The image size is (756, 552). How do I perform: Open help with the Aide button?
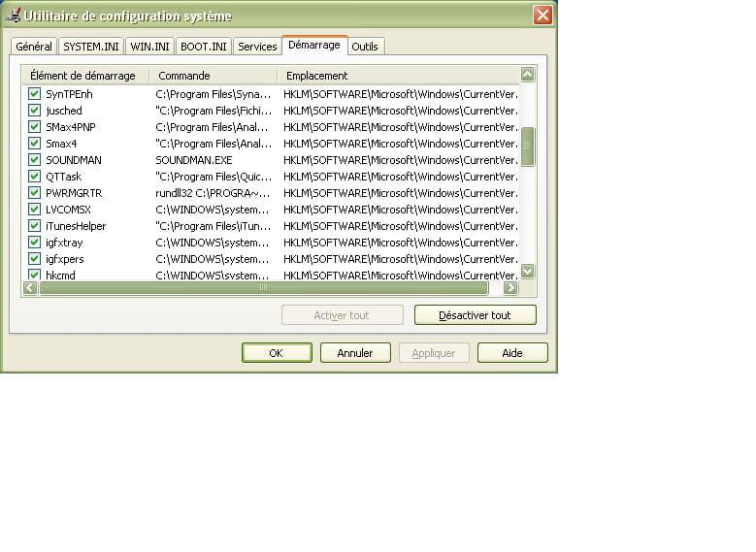512,353
